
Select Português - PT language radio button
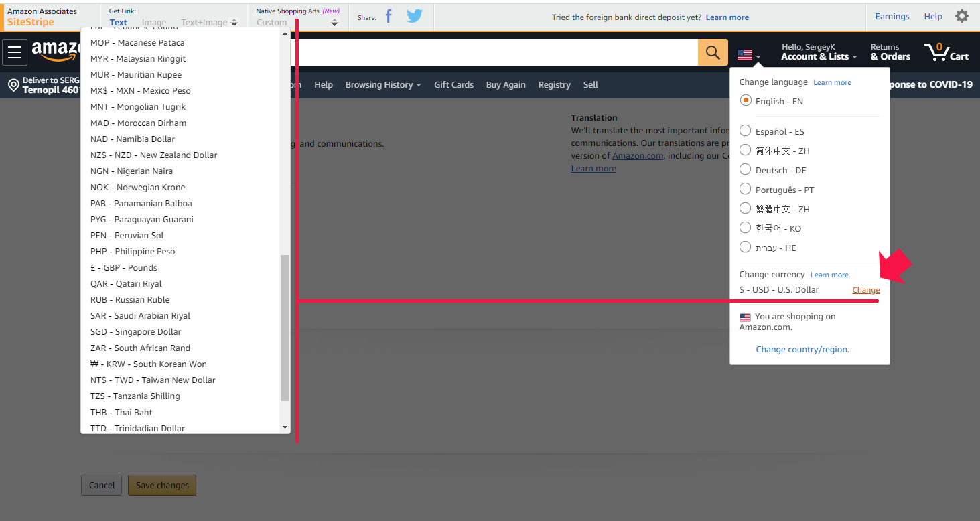point(745,189)
